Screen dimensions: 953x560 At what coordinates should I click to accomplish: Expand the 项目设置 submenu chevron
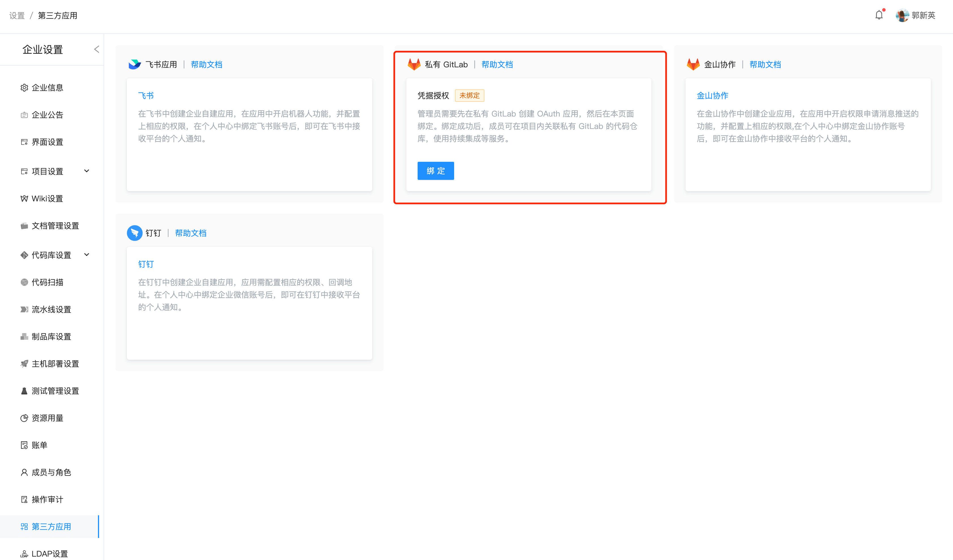[x=87, y=171]
